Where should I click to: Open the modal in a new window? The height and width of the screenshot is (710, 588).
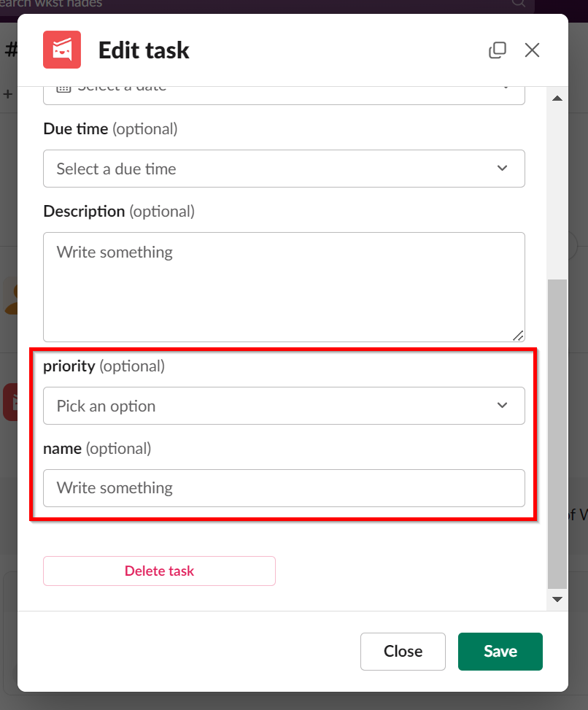(498, 50)
